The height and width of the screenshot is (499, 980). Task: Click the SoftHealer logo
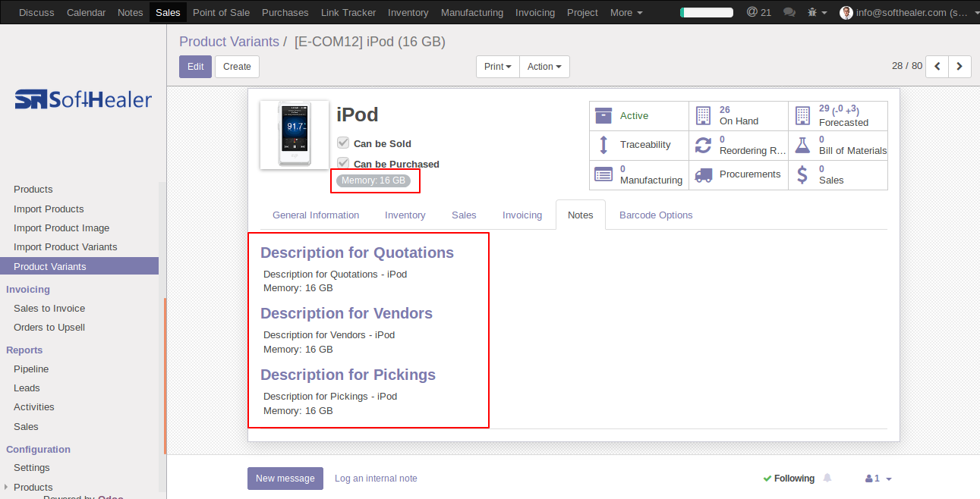tap(84, 99)
